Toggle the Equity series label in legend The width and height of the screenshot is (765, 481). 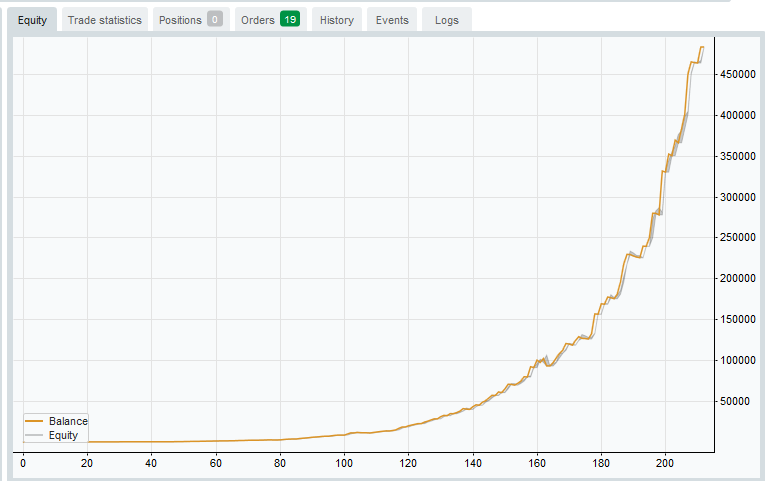(x=63, y=436)
